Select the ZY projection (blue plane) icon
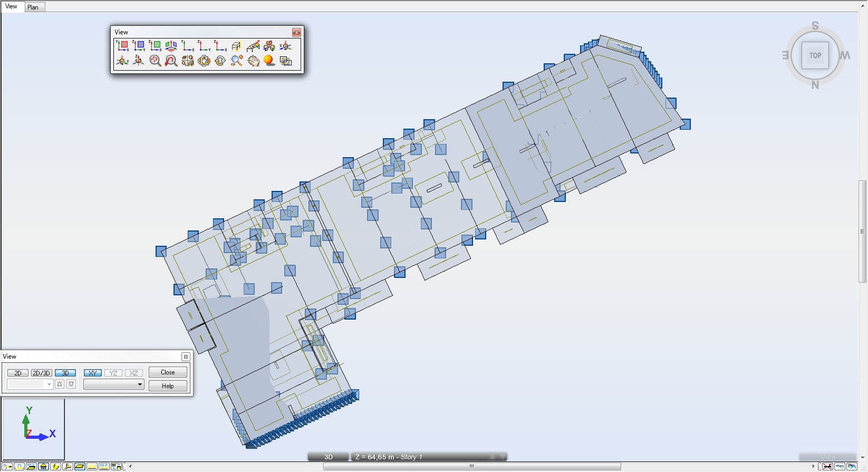Viewport: 868px width, 472px height. click(139, 46)
